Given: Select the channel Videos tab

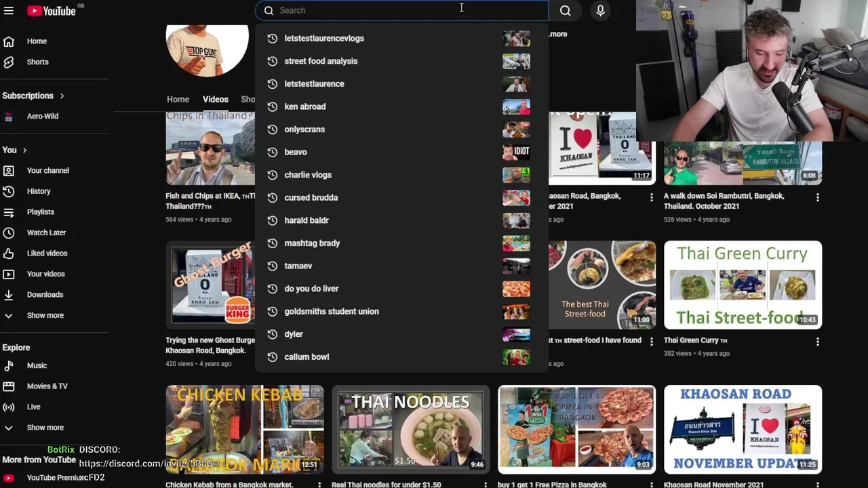Looking at the screenshot, I should 215,100.
